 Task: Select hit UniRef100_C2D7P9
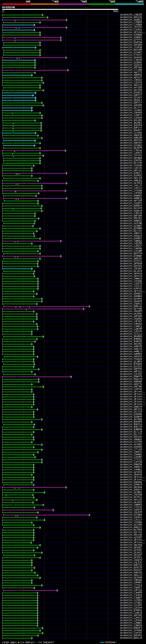pos(131,83)
